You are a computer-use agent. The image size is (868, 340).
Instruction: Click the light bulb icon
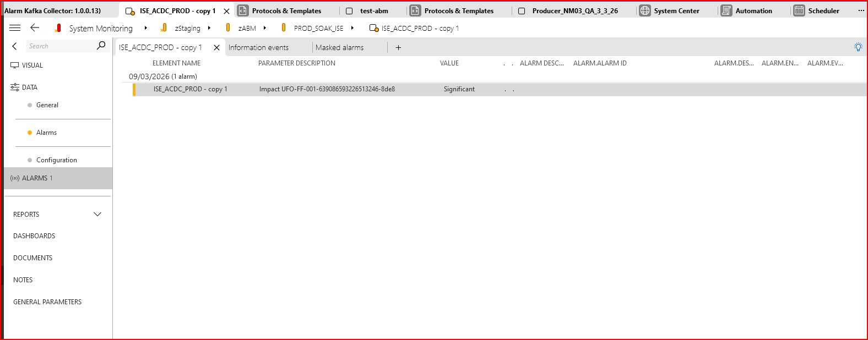[x=858, y=47]
